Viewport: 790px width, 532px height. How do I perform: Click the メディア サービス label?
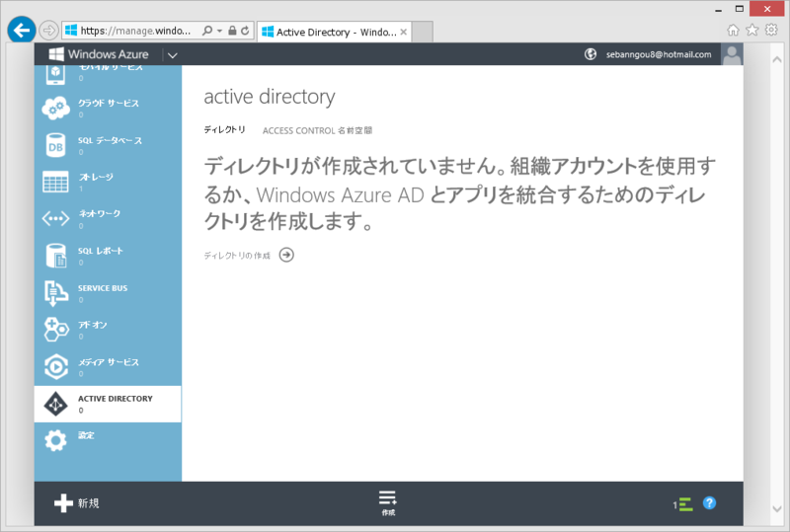pyautogui.click(x=109, y=361)
